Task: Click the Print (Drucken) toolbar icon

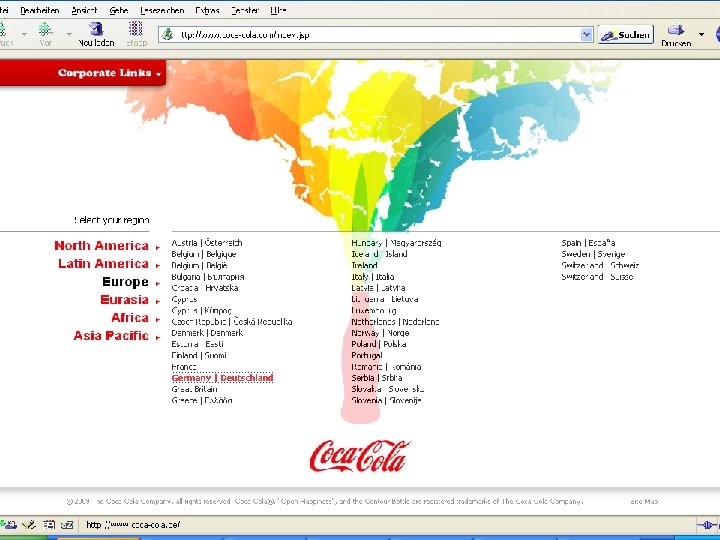Action: 676,30
